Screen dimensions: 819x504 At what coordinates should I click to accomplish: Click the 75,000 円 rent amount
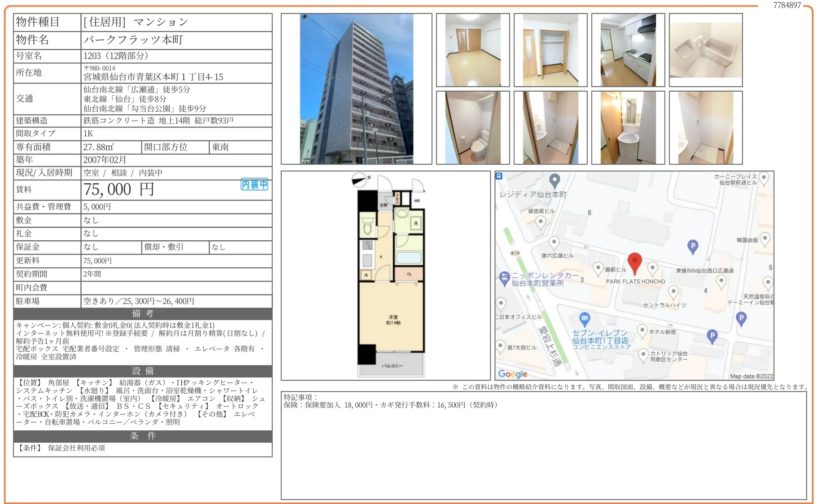coord(119,190)
